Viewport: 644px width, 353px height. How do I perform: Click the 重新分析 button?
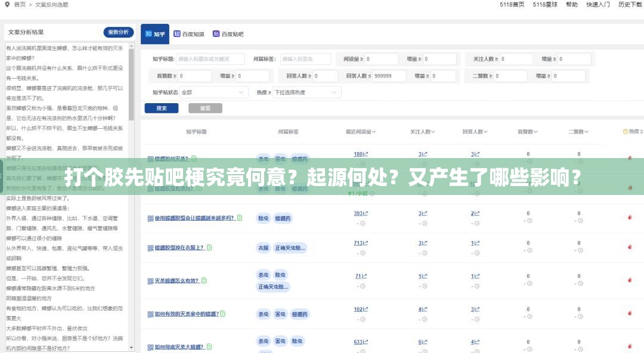(117, 32)
